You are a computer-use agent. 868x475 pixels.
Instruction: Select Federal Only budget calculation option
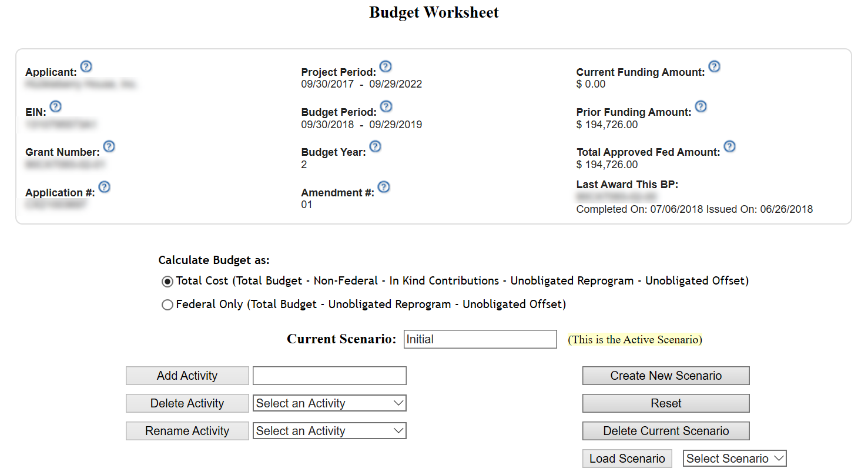click(167, 305)
